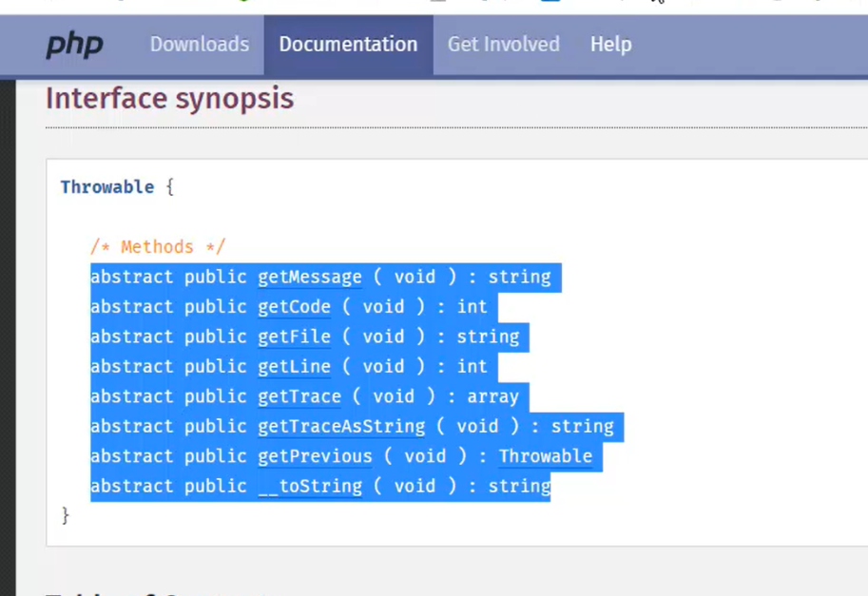Click the Help navigation item

(x=610, y=45)
